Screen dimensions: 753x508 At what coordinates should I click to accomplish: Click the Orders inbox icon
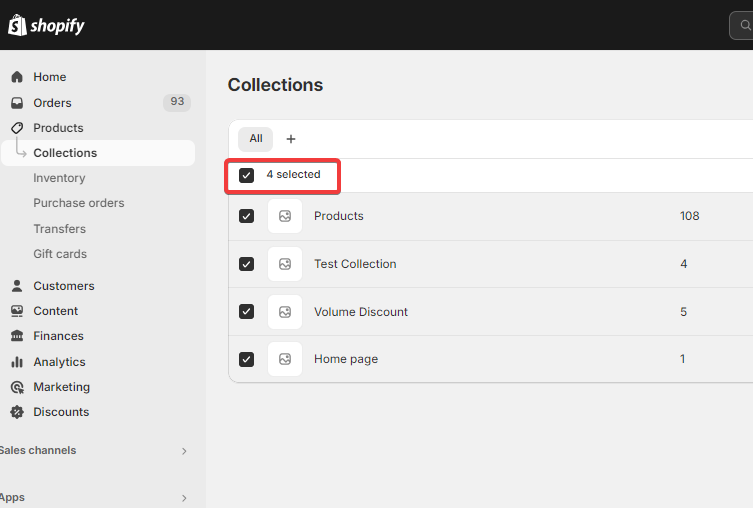(17, 103)
